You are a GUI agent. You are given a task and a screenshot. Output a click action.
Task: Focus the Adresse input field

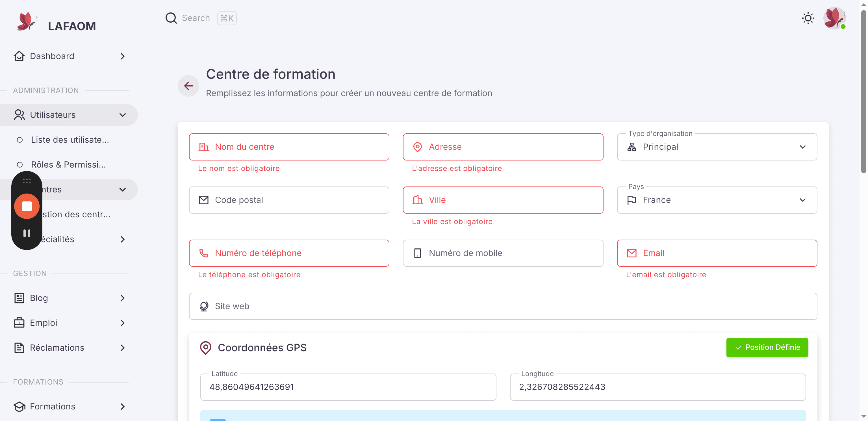click(503, 147)
